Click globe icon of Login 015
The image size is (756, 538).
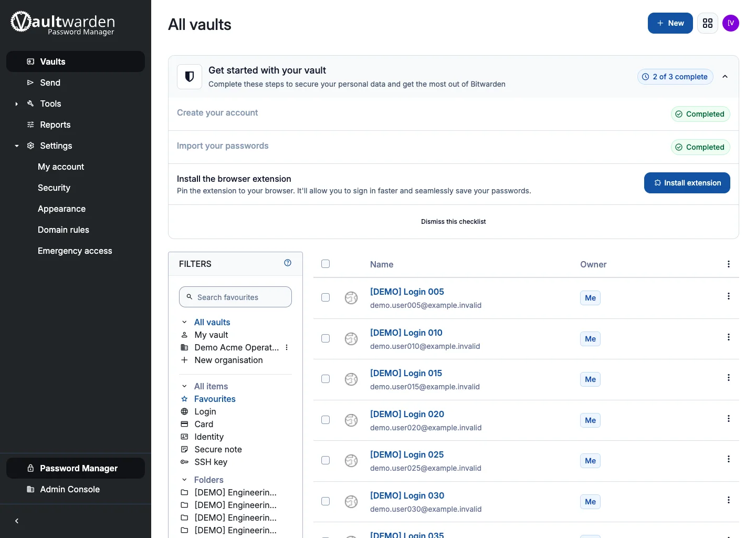coord(351,379)
